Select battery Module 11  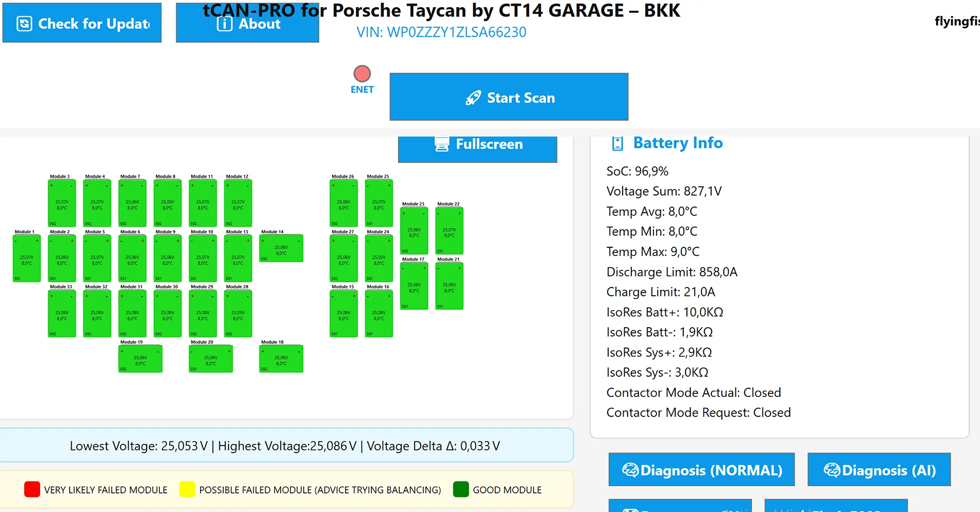click(x=203, y=203)
